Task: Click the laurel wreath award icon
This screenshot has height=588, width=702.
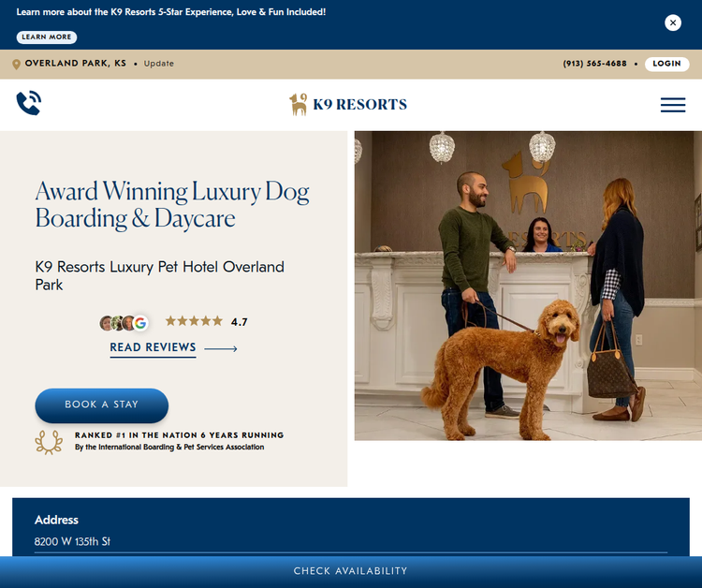Action: [49, 442]
